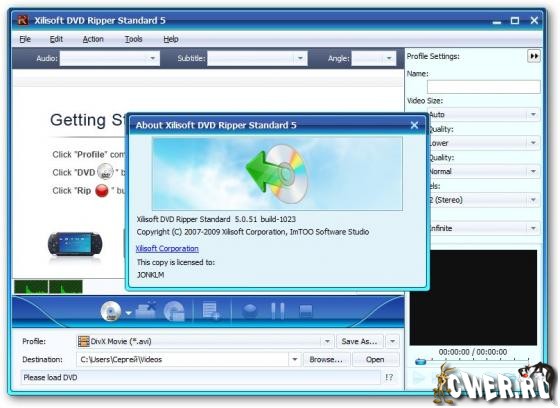Open the arrow next to Load DVD
This screenshot has width=560, height=408.
128,313
